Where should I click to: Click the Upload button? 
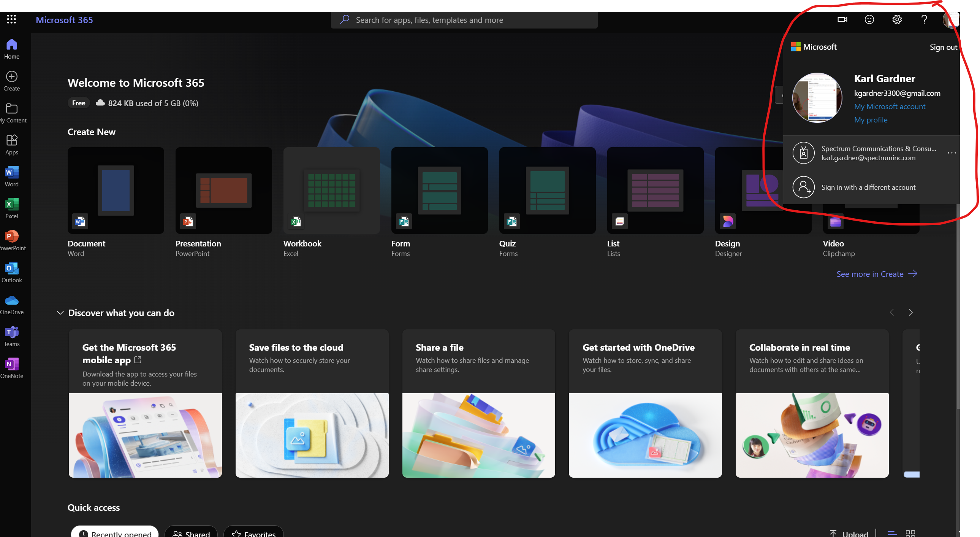pyautogui.click(x=849, y=533)
